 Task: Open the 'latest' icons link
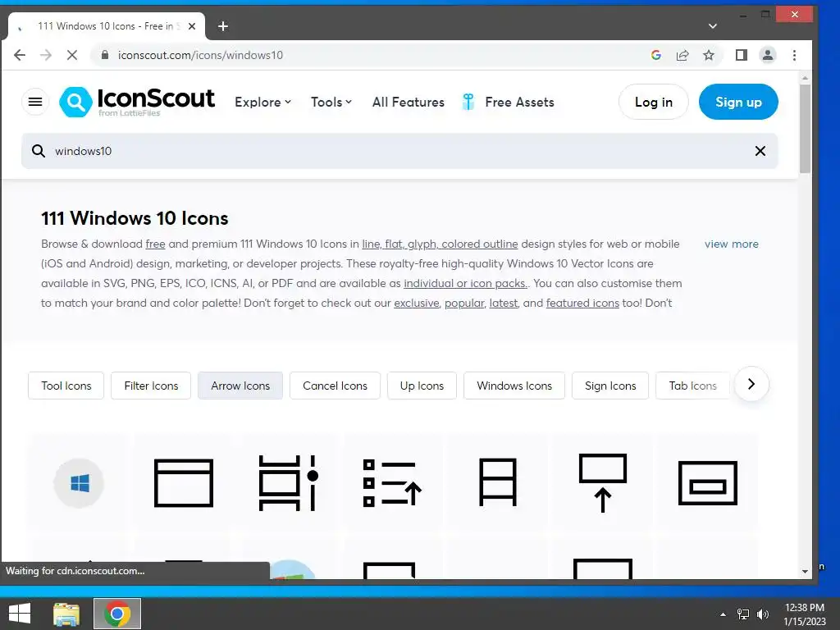pyautogui.click(x=504, y=304)
